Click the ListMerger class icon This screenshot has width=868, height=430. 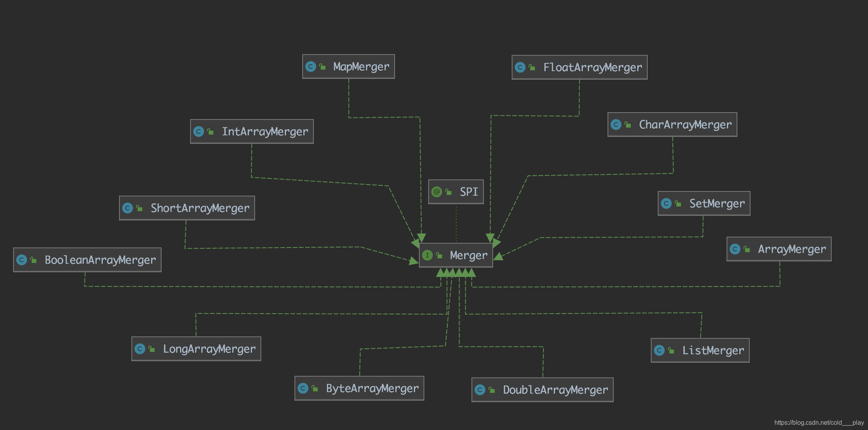(x=659, y=350)
